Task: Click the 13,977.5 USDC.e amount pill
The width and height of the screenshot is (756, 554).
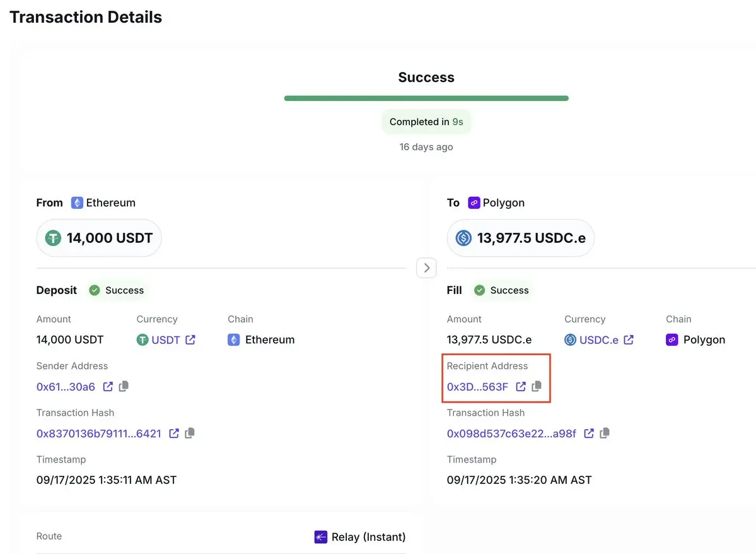Action: point(520,238)
